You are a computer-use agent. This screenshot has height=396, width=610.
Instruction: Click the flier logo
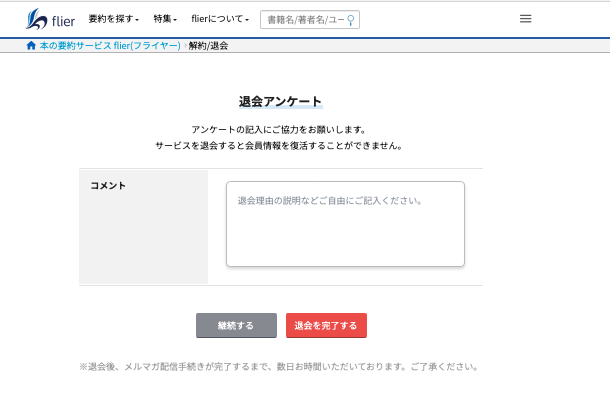[x=50, y=19]
